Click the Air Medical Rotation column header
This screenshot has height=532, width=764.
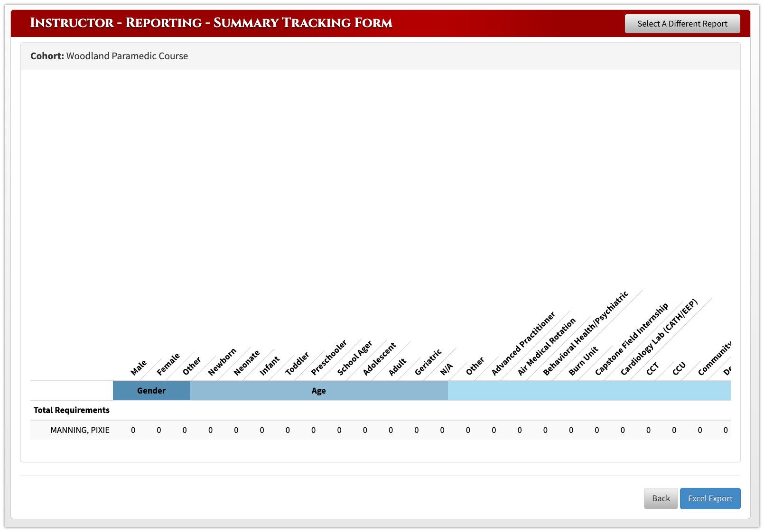pyautogui.click(x=546, y=347)
